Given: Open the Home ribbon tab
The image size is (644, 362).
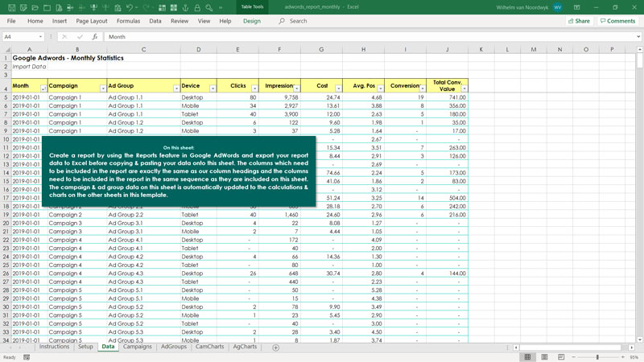Looking at the screenshot, I should (35, 21).
